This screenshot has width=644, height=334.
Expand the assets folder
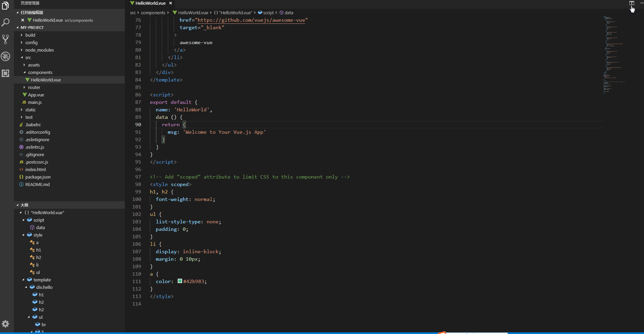click(x=24, y=65)
